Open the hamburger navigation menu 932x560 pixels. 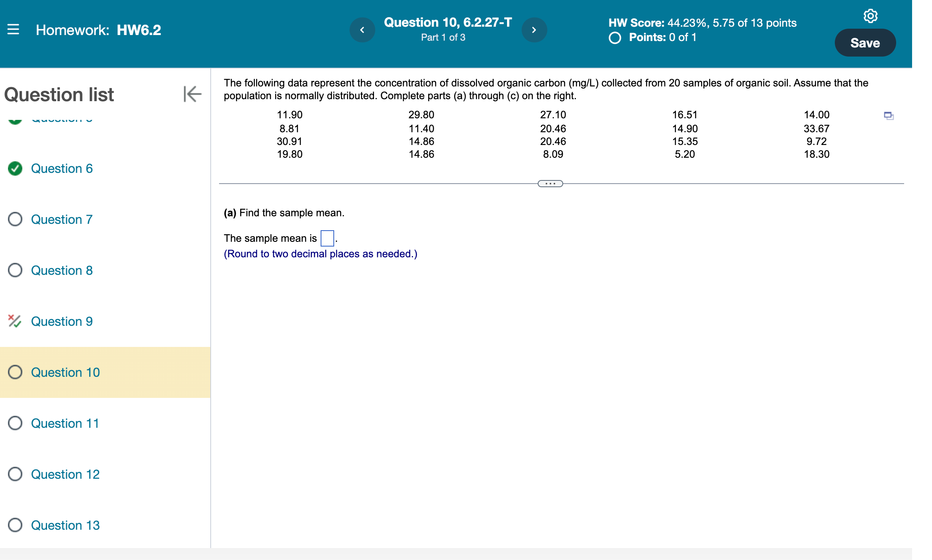point(13,29)
